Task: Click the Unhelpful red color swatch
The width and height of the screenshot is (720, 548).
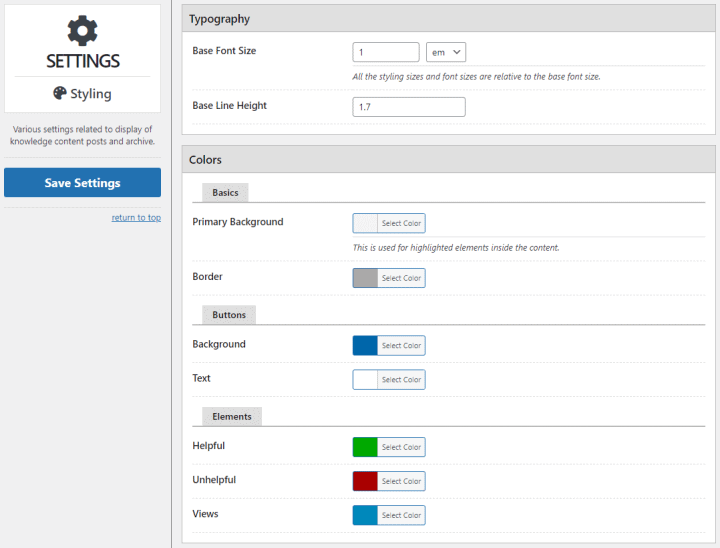Action: (365, 481)
